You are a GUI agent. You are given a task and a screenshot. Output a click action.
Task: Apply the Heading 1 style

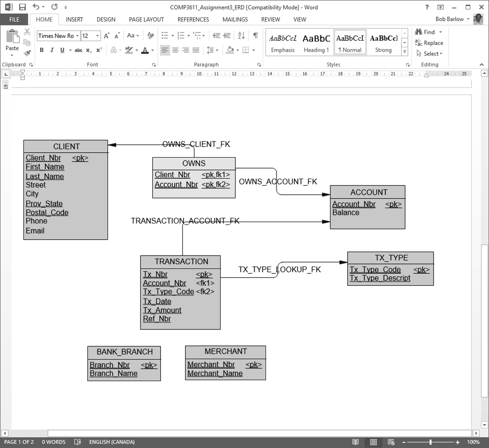tap(316, 42)
